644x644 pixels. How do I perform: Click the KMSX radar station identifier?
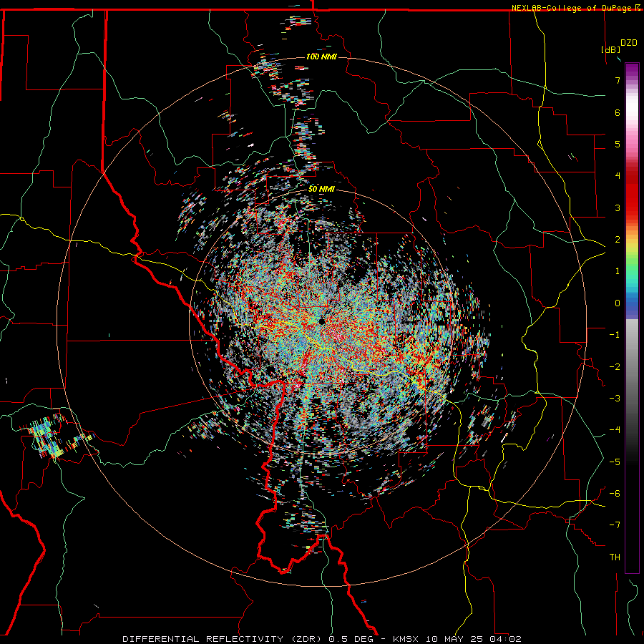coord(406,639)
